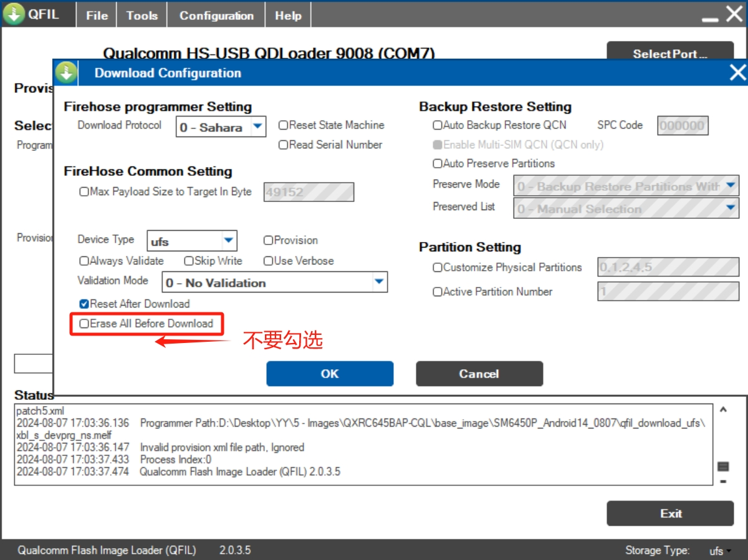Image resolution: width=748 pixels, height=560 pixels.
Task: Click the Select Port button
Action: point(669,54)
